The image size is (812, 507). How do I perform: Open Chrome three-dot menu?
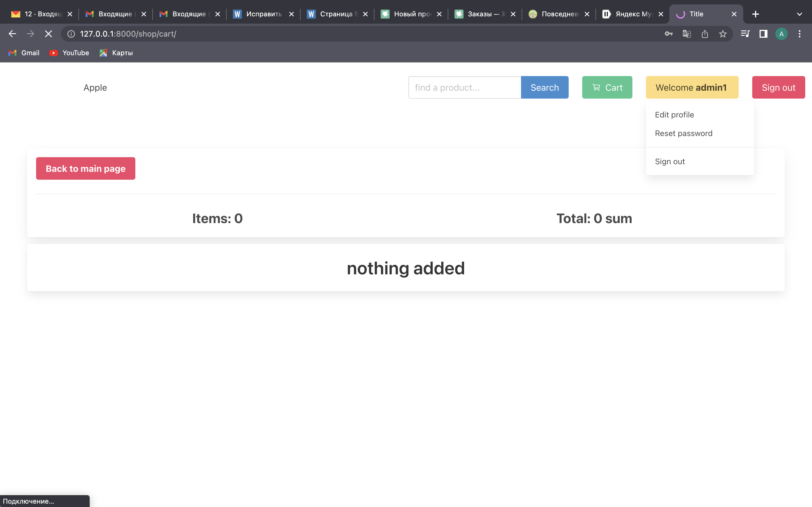click(x=800, y=34)
